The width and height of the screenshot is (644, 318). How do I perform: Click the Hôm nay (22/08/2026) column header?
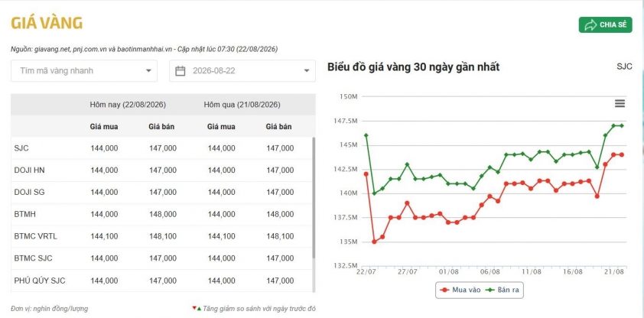point(128,105)
